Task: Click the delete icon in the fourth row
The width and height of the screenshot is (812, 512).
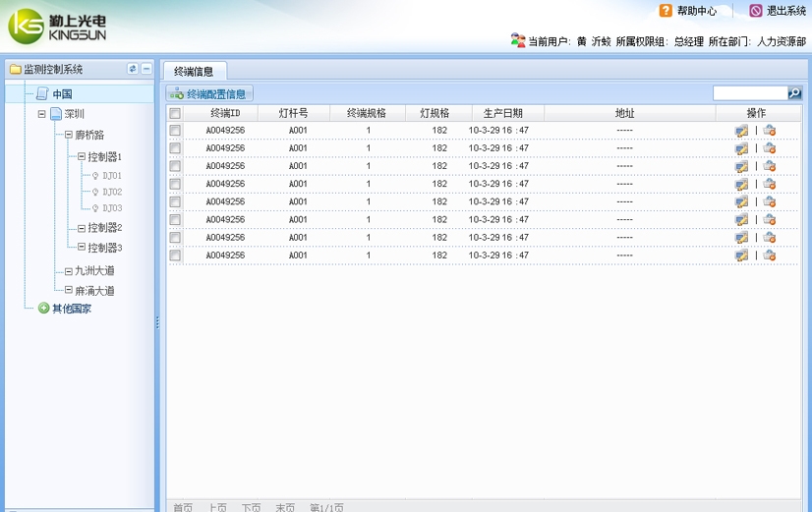Action: tap(770, 184)
